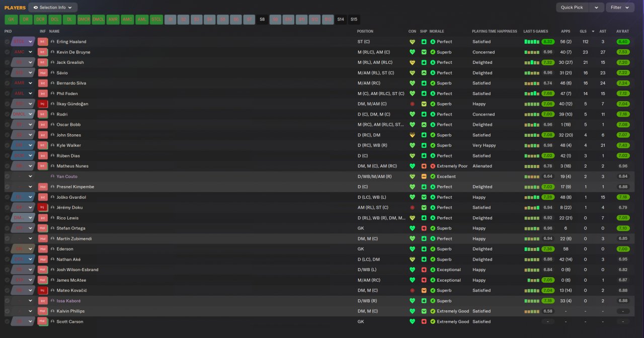Toggle the picked checkmark for Kevin De Bruyne
The height and width of the screenshot is (338, 644).
(x=7, y=52)
